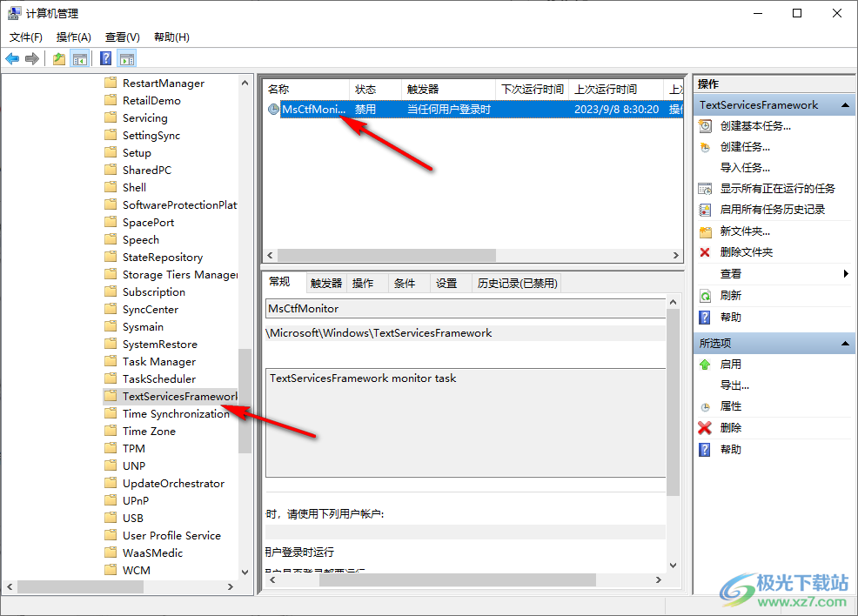Click 导入任务... action
Viewport: 858px width, 616px height.
(x=745, y=168)
